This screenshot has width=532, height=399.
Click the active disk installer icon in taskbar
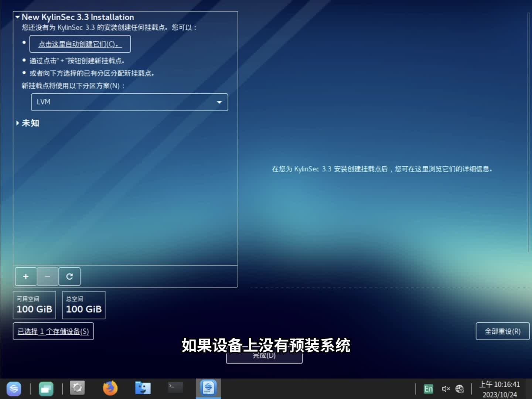[x=208, y=388]
